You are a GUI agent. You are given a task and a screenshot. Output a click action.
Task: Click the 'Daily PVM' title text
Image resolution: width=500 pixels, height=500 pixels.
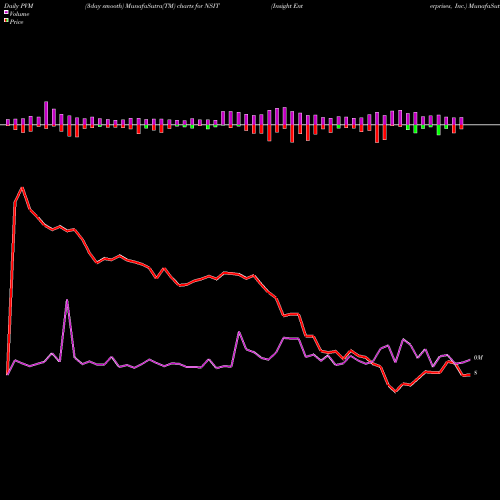click(x=19, y=6)
